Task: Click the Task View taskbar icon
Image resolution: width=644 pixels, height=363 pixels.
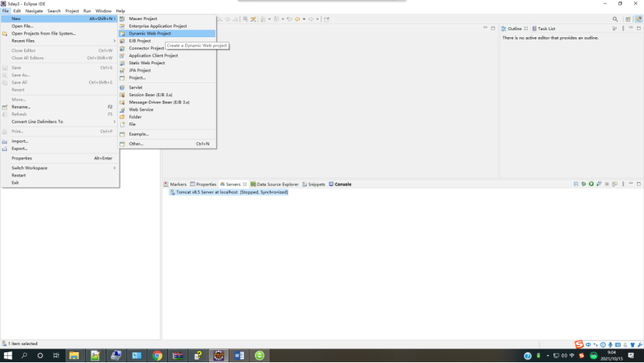Action: click(x=57, y=355)
